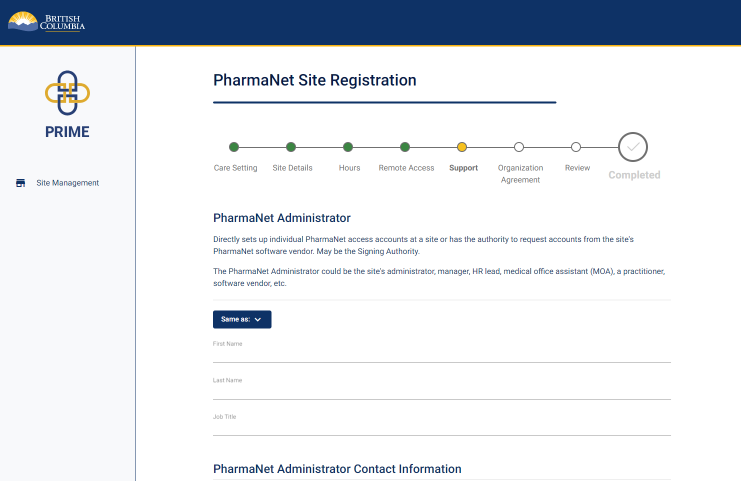741x481 pixels.
Task: Click the British Columbia logo
Action: point(47,21)
